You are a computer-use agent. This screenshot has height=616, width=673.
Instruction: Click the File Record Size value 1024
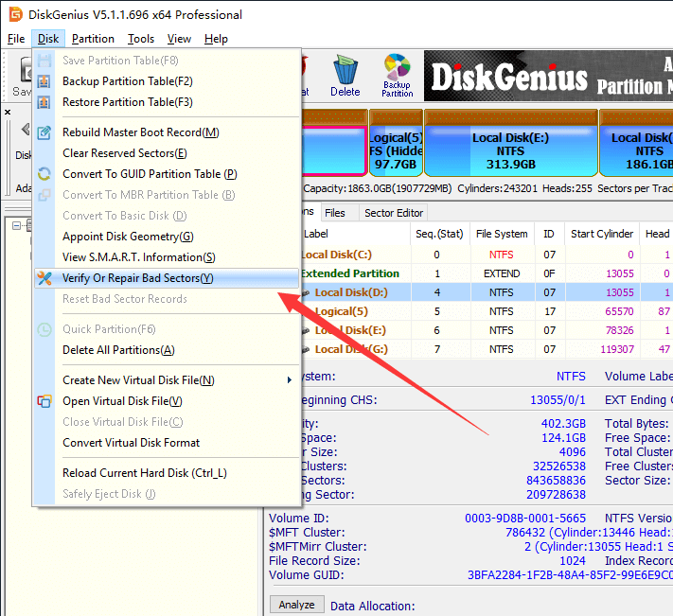pos(573,561)
